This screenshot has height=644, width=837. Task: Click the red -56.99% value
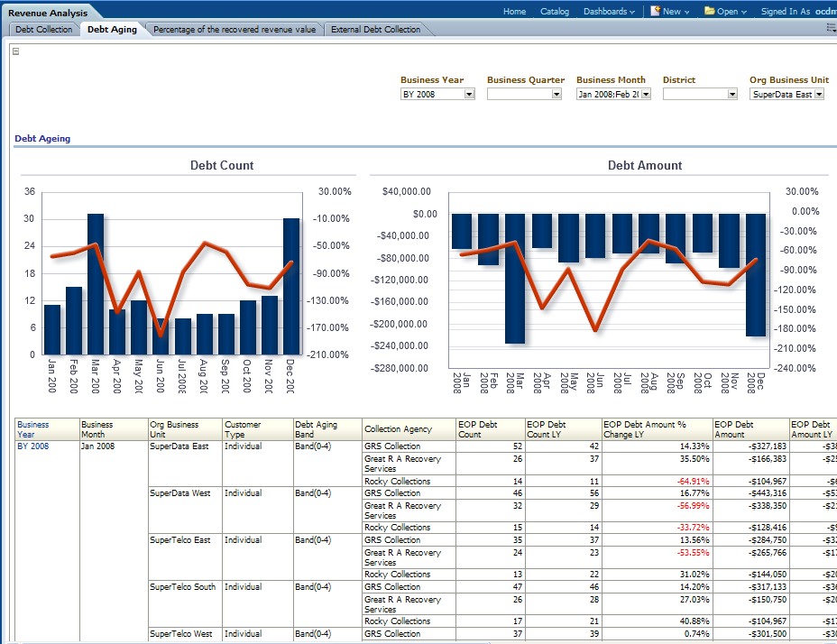tap(693, 506)
